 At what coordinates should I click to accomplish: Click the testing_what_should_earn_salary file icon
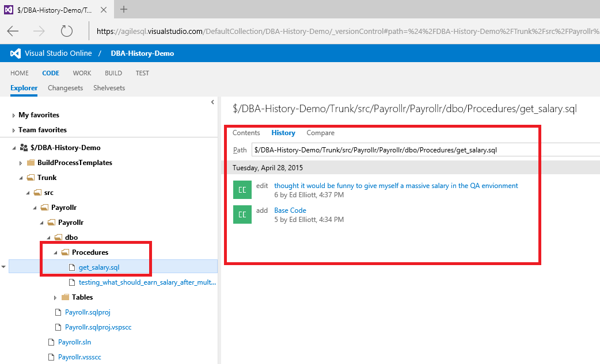[72, 282]
